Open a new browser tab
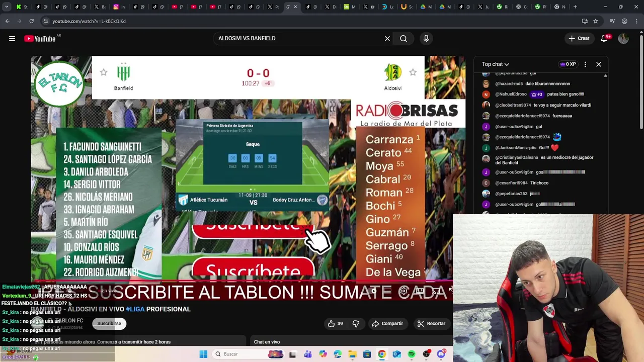644x362 pixels. (575, 7)
